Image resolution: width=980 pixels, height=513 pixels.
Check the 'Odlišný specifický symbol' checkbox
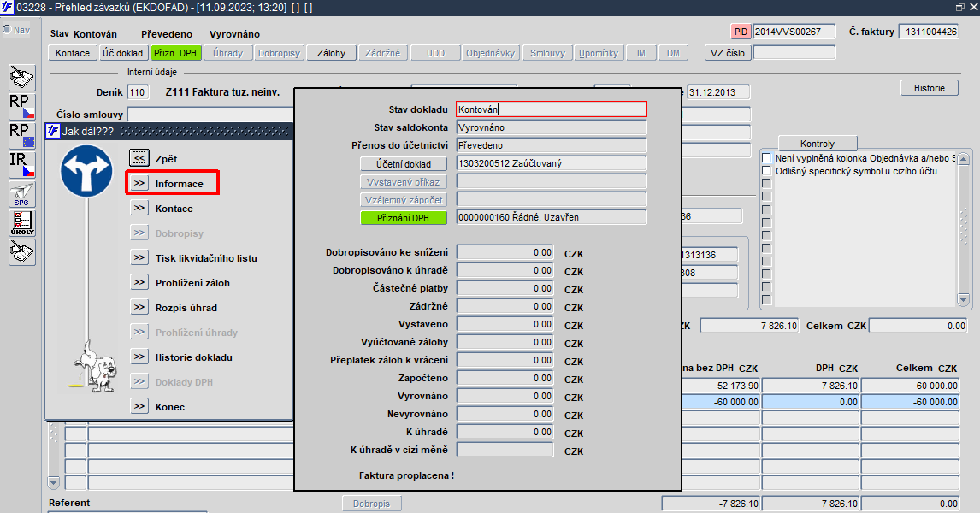pyautogui.click(x=766, y=171)
